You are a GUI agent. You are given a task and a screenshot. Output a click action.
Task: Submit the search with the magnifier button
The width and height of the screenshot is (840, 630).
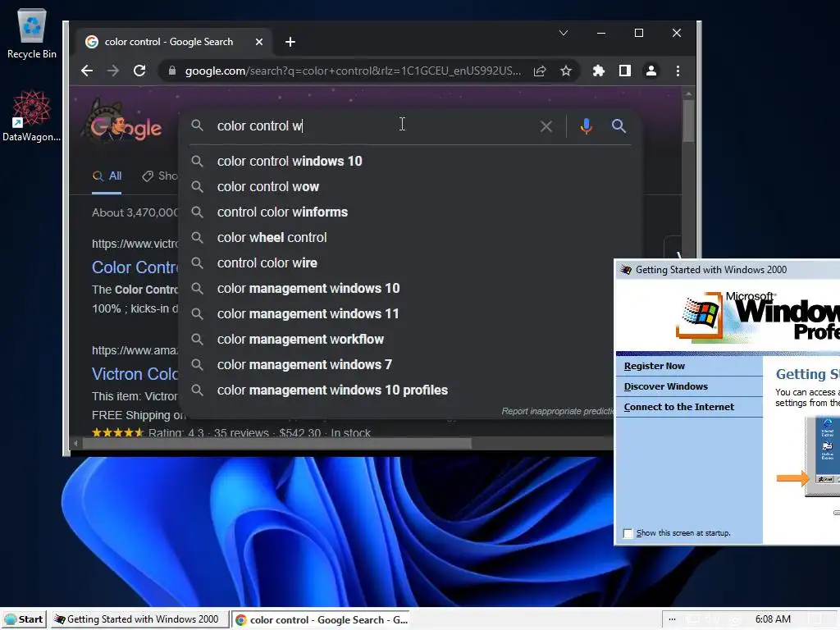(619, 126)
